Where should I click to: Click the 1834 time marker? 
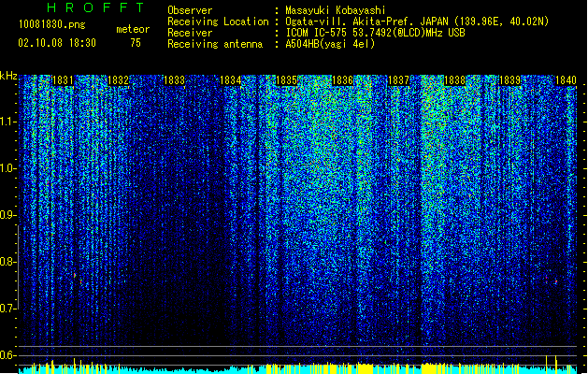pos(230,80)
